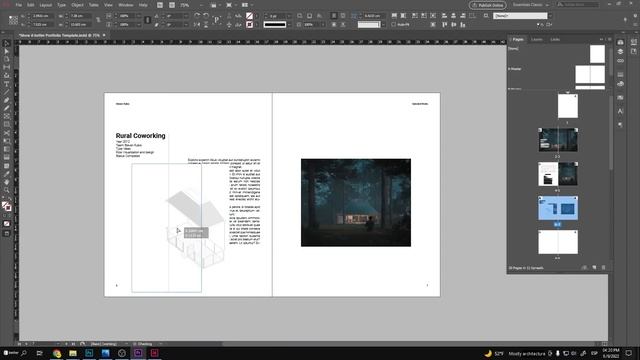Select the Type tool
The height and width of the screenshot is (360, 640).
pos(7,84)
